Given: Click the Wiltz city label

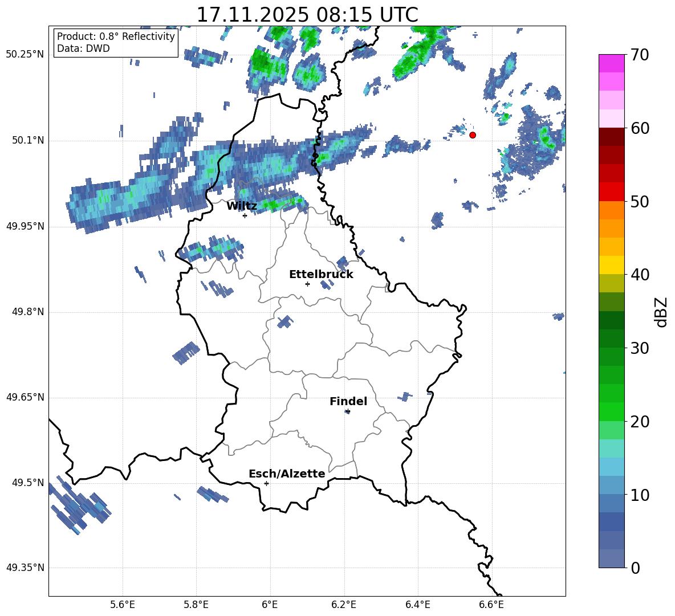Looking at the screenshot, I should pyautogui.click(x=242, y=206).
